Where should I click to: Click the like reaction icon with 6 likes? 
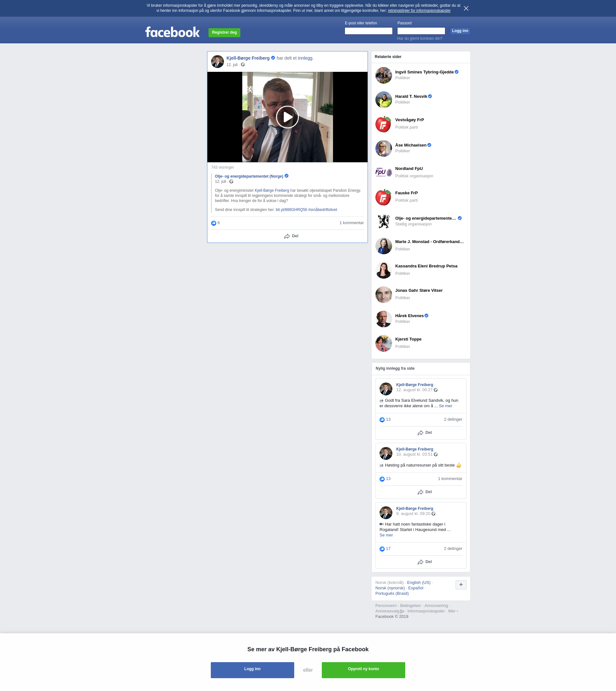pyautogui.click(x=214, y=223)
